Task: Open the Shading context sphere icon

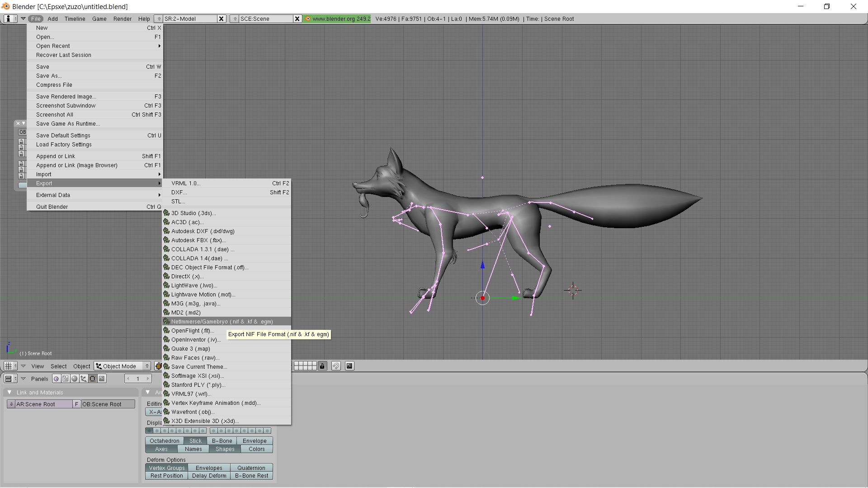Action: coord(75,379)
